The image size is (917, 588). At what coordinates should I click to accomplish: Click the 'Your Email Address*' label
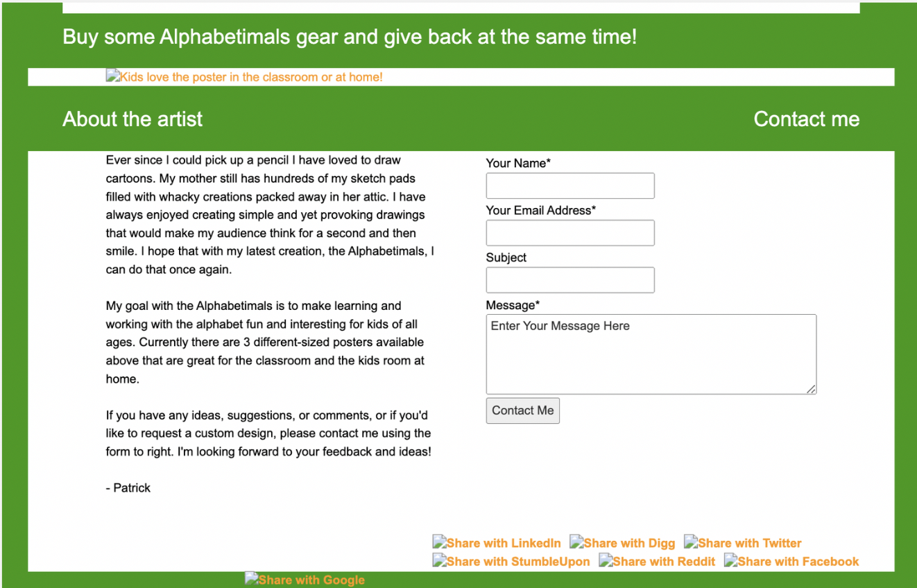(x=541, y=211)
